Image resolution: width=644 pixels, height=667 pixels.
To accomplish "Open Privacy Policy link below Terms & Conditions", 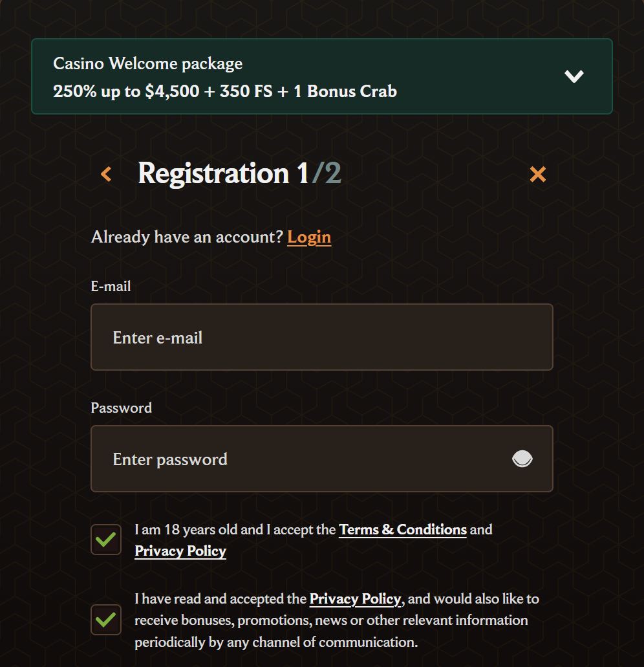I will [x=180, y=551].
